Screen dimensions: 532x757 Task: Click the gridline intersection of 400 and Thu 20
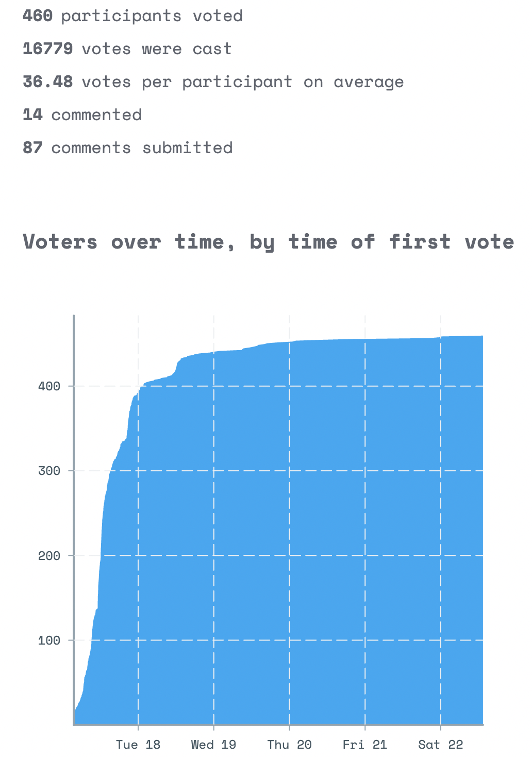point(289,386)
